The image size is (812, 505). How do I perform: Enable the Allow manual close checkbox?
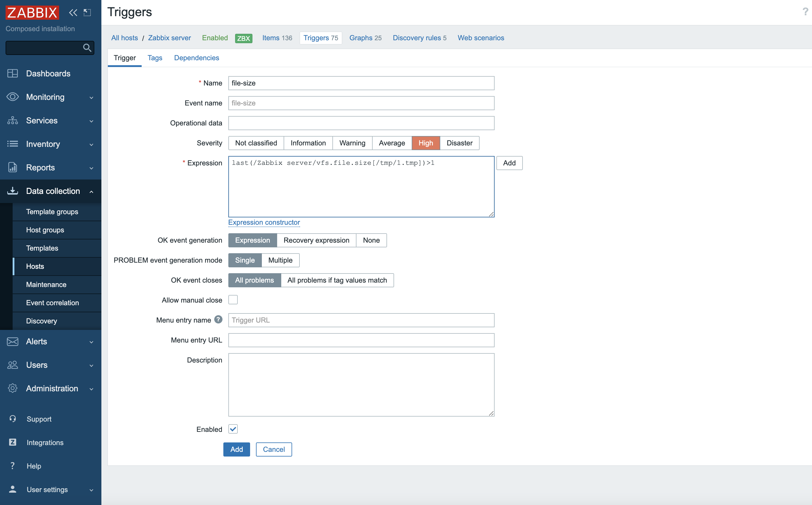tap(233, 300)
